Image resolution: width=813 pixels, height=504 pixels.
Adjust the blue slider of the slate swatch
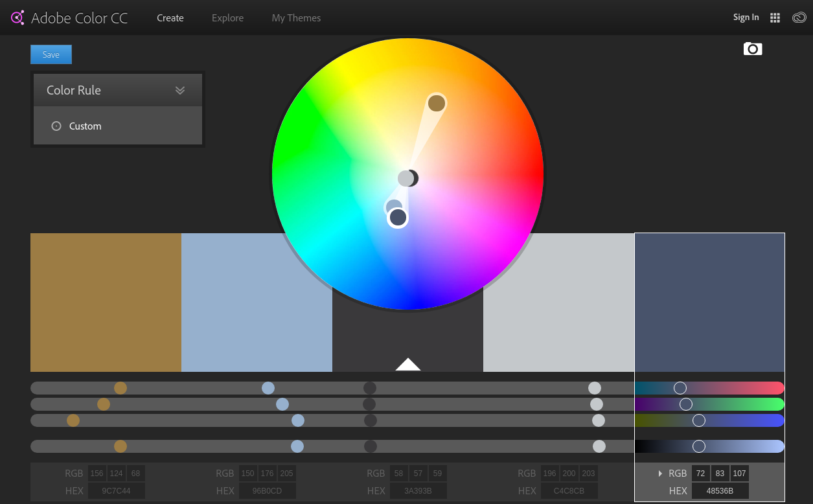click(709, 420)
